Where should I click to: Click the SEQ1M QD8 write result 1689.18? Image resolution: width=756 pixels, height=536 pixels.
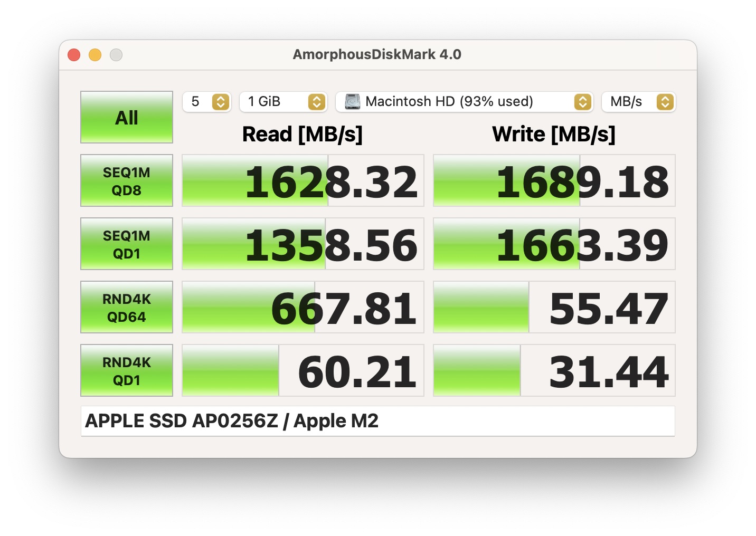554,180
